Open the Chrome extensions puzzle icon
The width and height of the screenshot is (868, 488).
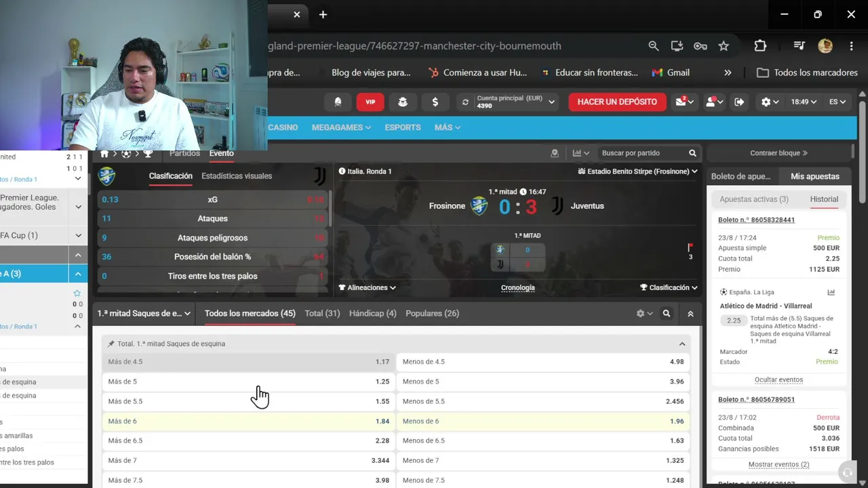760,46
